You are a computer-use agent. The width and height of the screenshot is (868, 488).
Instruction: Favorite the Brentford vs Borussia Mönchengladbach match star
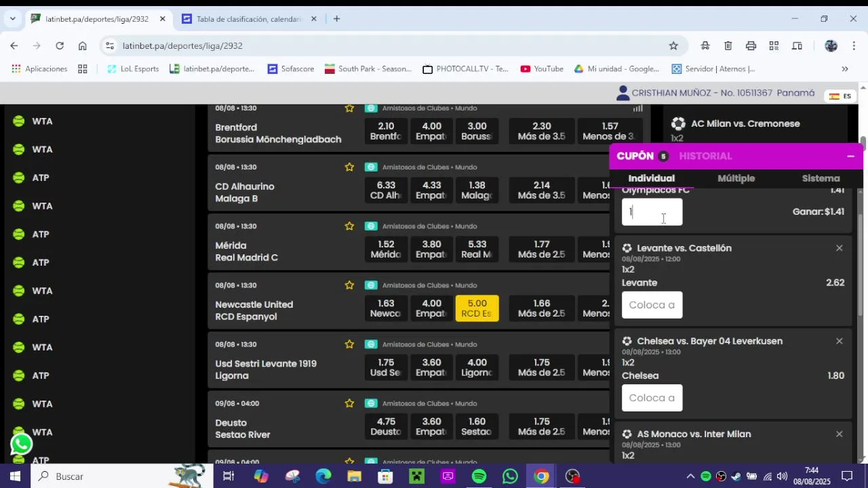(349, 108)
